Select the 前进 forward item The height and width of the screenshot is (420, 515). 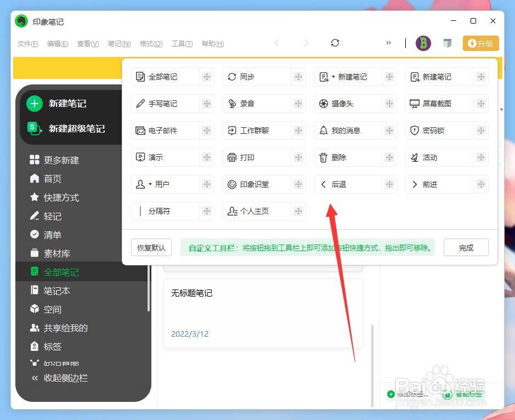[446, 185]
